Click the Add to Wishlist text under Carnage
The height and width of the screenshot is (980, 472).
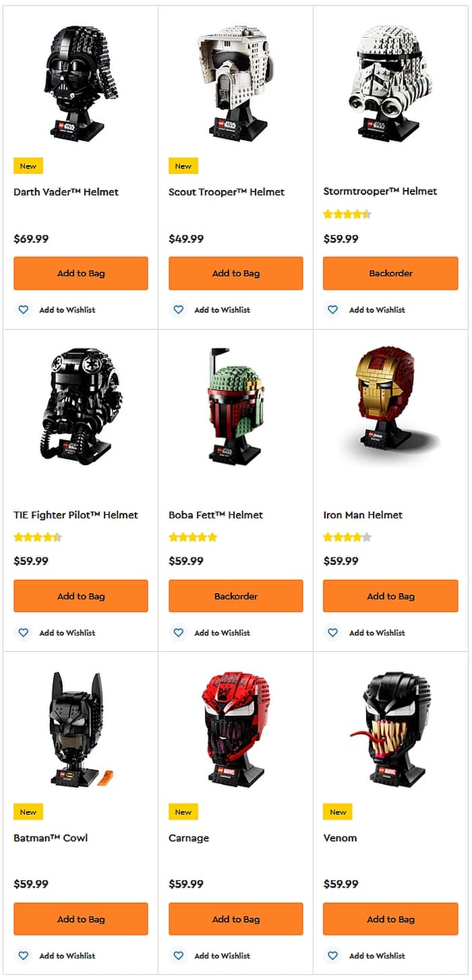point(222,956)
